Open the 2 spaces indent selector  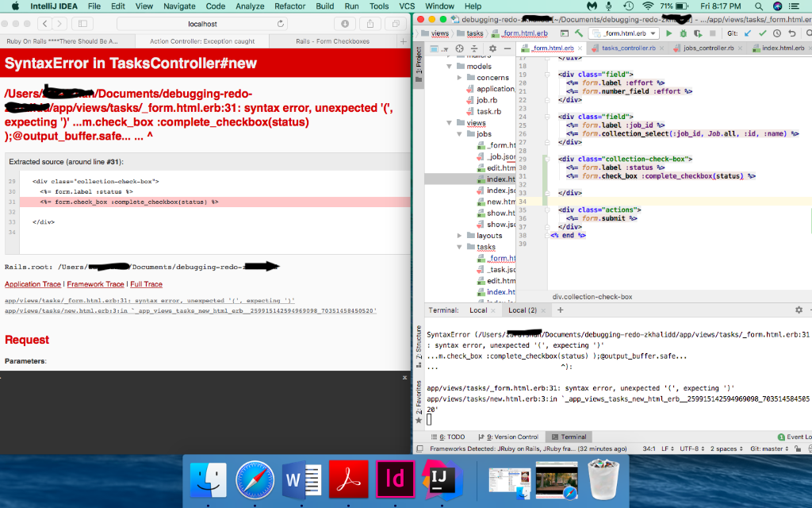click(726, 449)
